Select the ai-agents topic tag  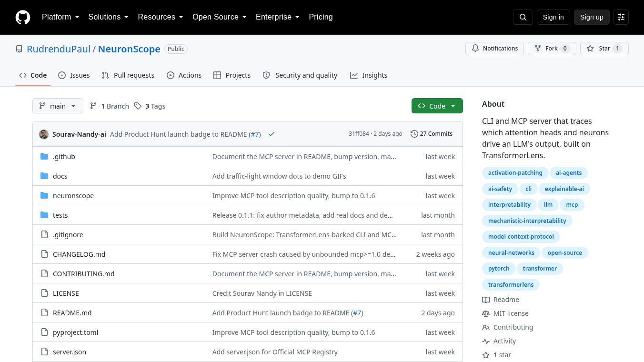tap(569, 172)
